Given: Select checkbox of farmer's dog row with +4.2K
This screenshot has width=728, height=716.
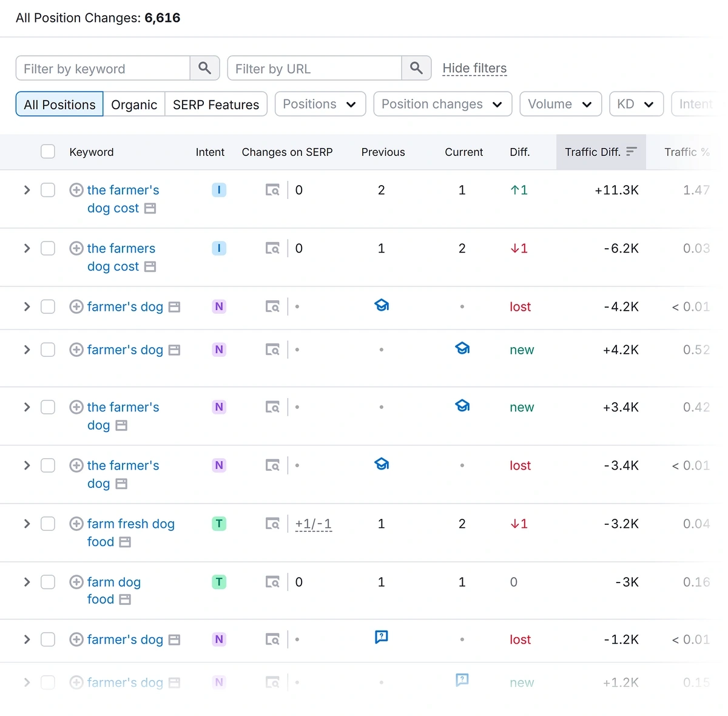Looking at the screenshot, I should point(48,350).
